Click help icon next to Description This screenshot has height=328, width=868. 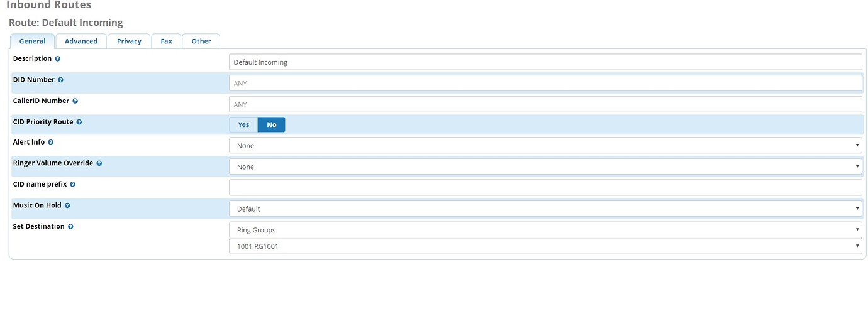pos(58,59)
